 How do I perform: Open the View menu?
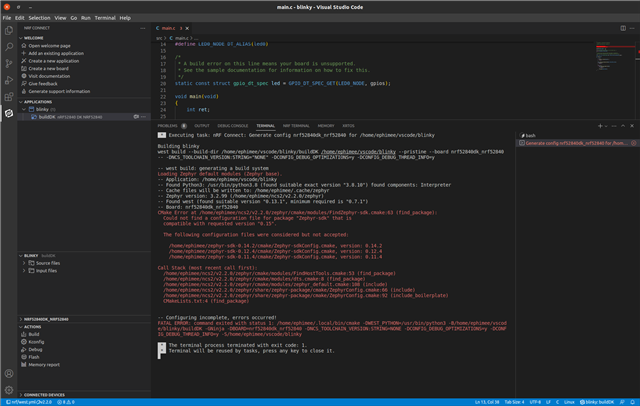(60, 18)
